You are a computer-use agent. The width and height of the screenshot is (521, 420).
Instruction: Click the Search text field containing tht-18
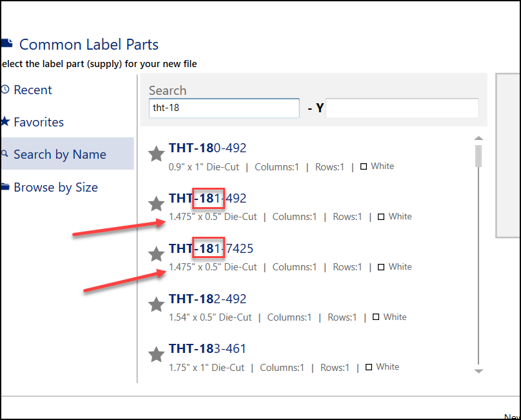pos(224,108)
